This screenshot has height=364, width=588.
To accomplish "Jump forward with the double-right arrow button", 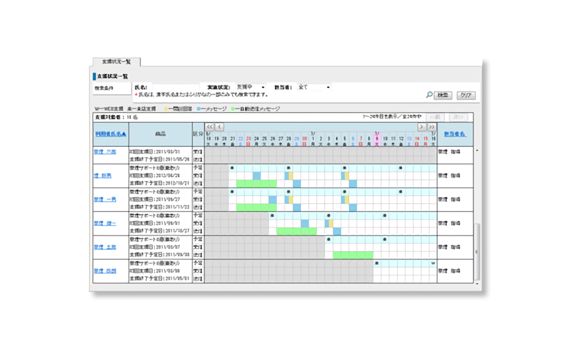I will click(431, 127).
